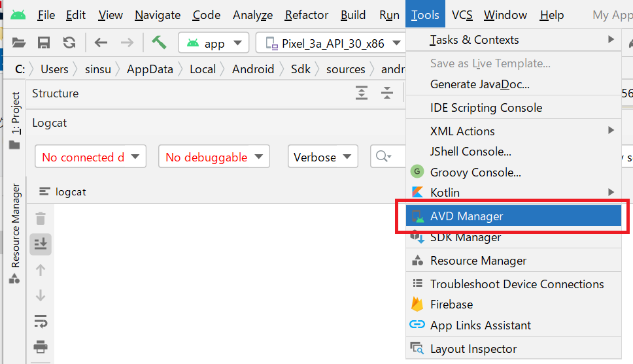Click the Sdk breadcrumb segment
The height and width of the screenshot is (364, 633).
pyautogui.click(x=300, y=69)
